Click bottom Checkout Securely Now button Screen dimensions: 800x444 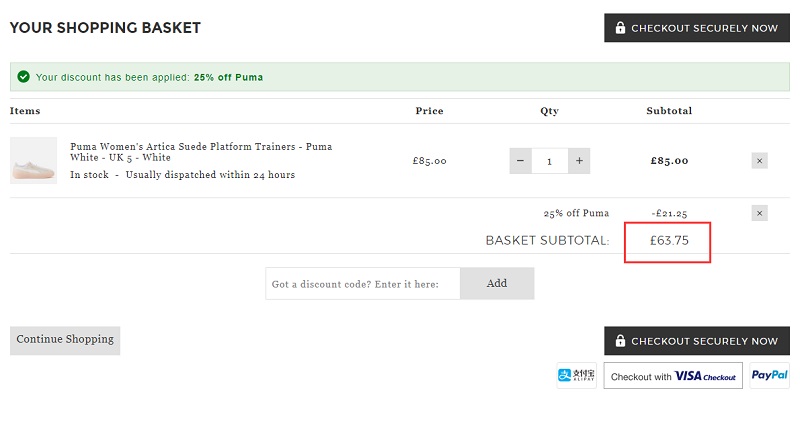696,341
